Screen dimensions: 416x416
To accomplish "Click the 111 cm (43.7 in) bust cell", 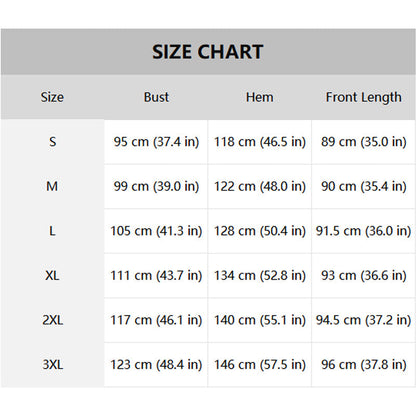I will 156,276.
